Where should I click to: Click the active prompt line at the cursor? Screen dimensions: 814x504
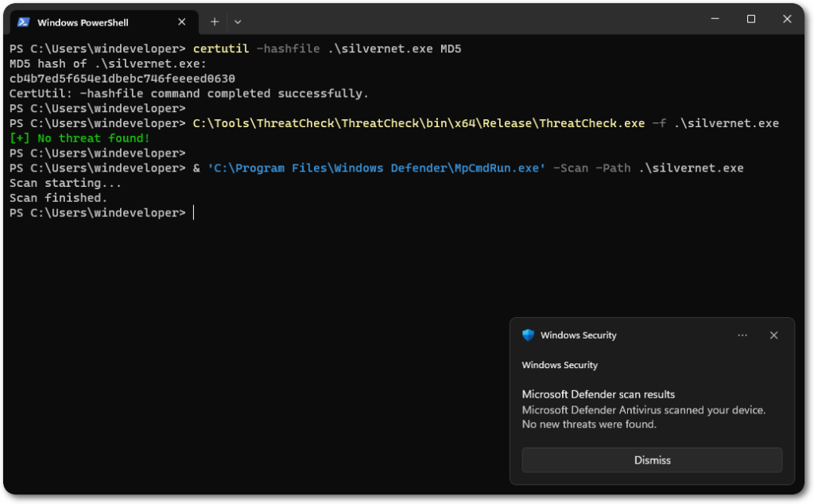tap(192, 213)
